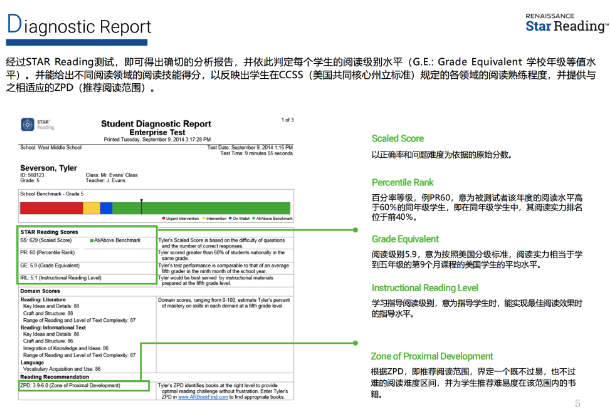The image size is (610, 410).
Task: Click GE: 5.9 (Grade Equivalent) row
Action: tap(50, 265)
